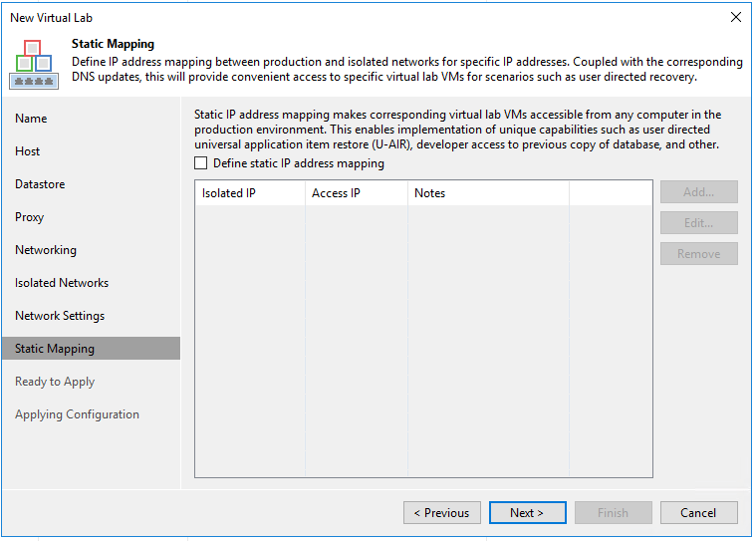Screen dimensions: 756x541
Task: Open the Host wizard step
Action: (x=28, y=151)
